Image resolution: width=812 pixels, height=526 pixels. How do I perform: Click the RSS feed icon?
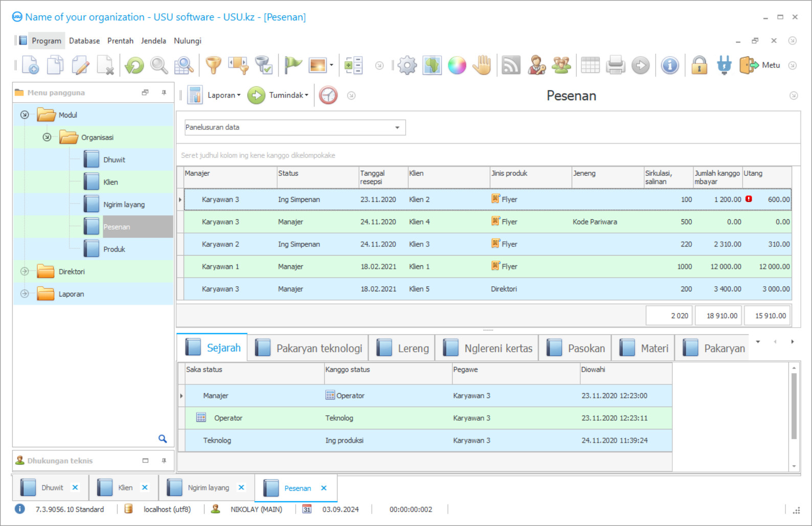[x=510, y=65]
